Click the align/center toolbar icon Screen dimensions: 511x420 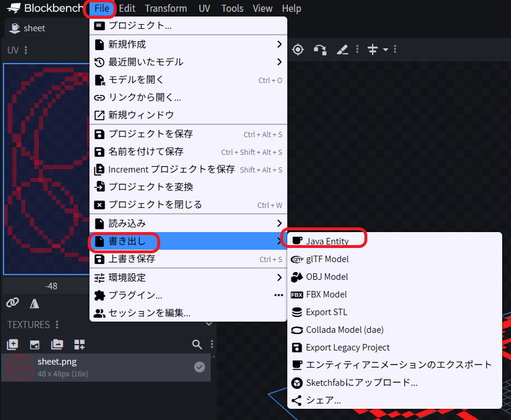coord(372,49)
